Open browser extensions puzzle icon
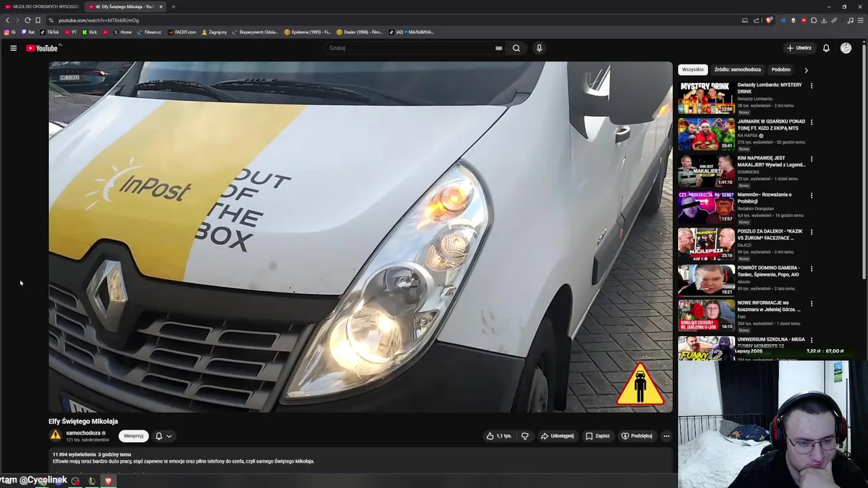Viewport: 868px width, 488px height. pyautogui.click(x=814, y=20)
